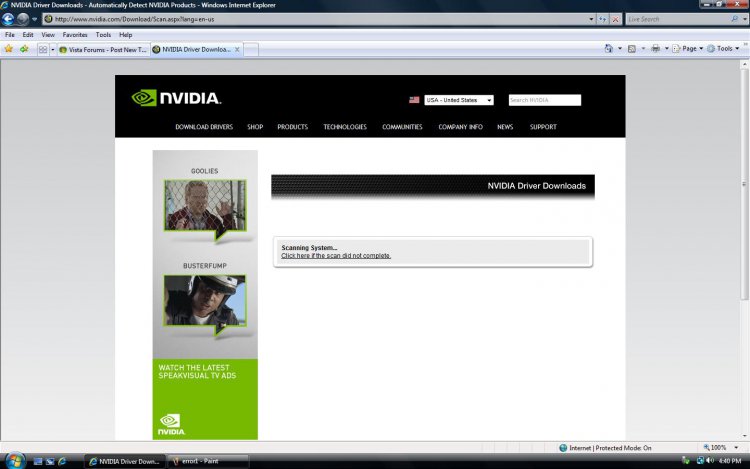Switch to NVIDIA Driver Down... taskbar button
750x469 pixels.
coord(125,461)
